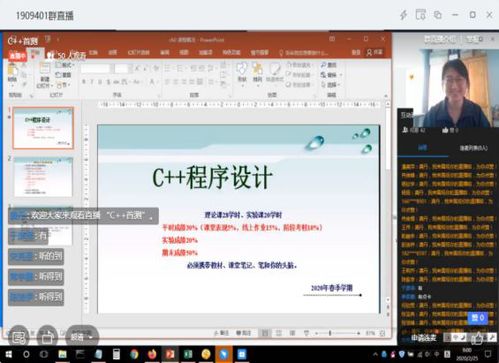Open the stream quality dropdown in overlay
This screenshot has width=499, height=363.
pos(82,337)
